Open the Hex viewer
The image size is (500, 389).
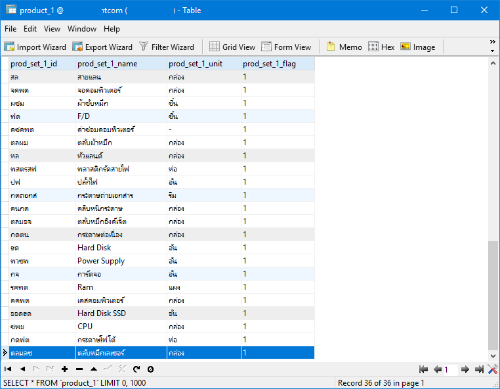pyautogui.click(x=381, y=47)
